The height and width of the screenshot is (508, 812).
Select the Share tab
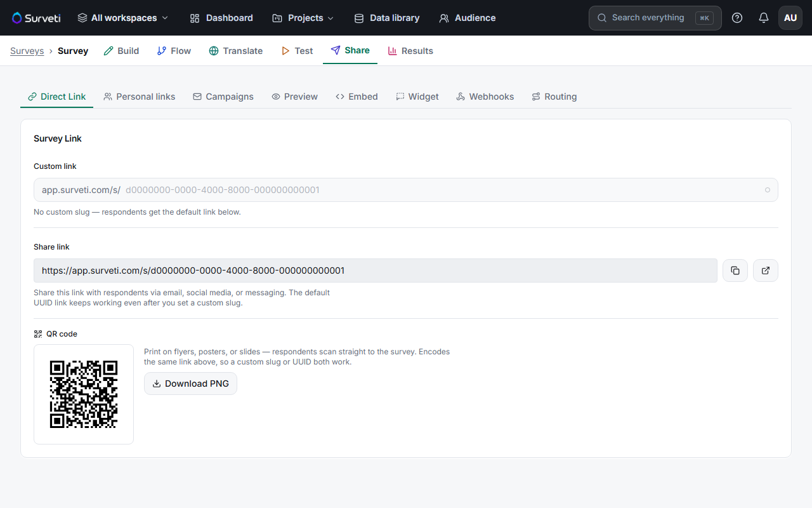[x=350, y=51]
